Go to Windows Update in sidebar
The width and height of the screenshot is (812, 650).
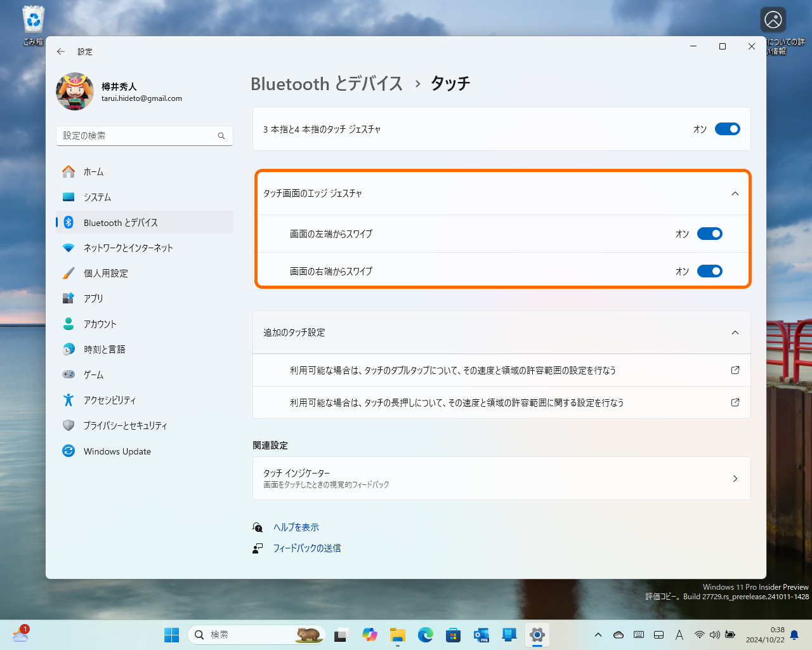[117, 451]
